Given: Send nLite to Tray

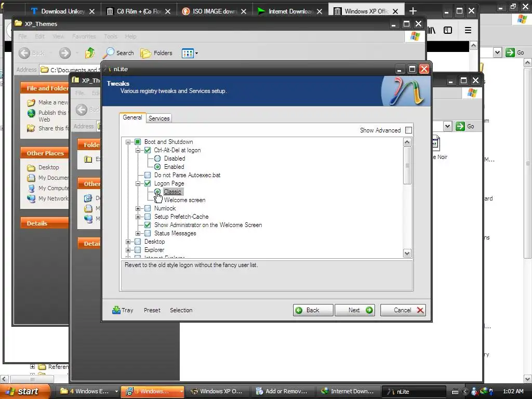Looking at the screenshot, I should point(123,310).
